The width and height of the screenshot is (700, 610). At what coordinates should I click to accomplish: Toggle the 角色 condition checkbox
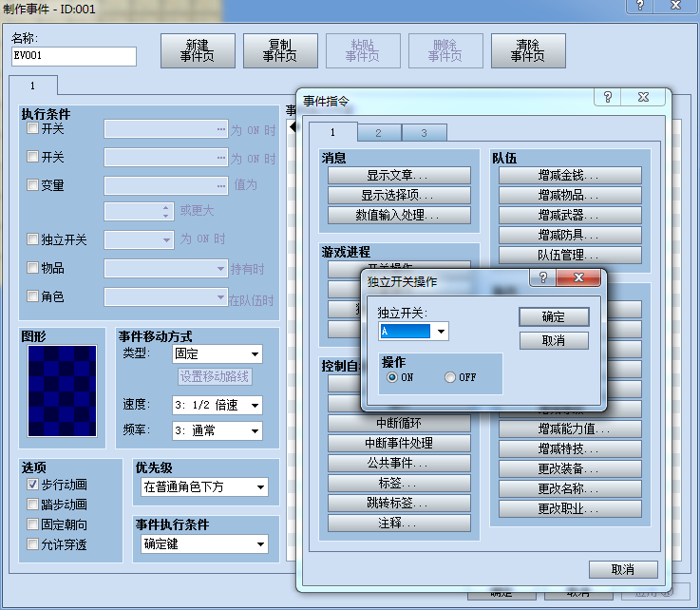[32, 296]
